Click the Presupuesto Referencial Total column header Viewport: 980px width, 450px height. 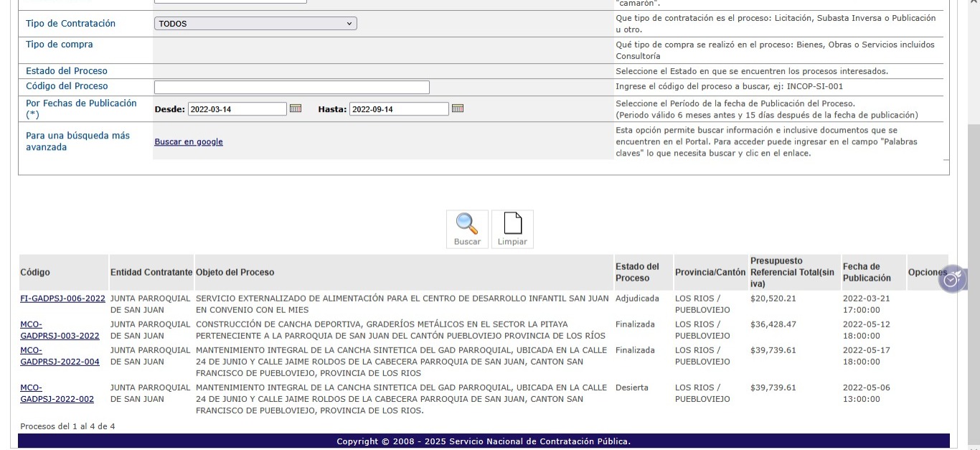point(792,273)
